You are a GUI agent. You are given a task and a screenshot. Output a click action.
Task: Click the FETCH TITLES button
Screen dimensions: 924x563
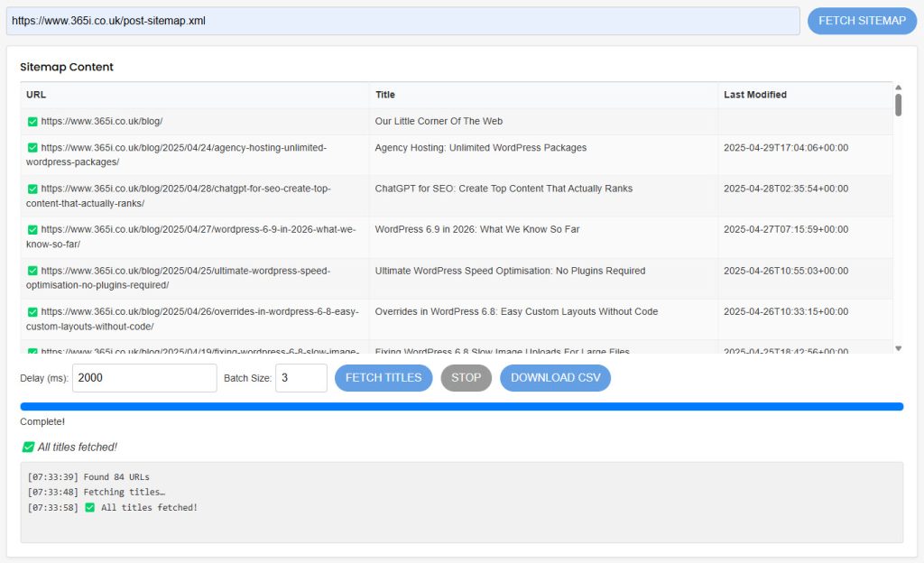(383, 377)
